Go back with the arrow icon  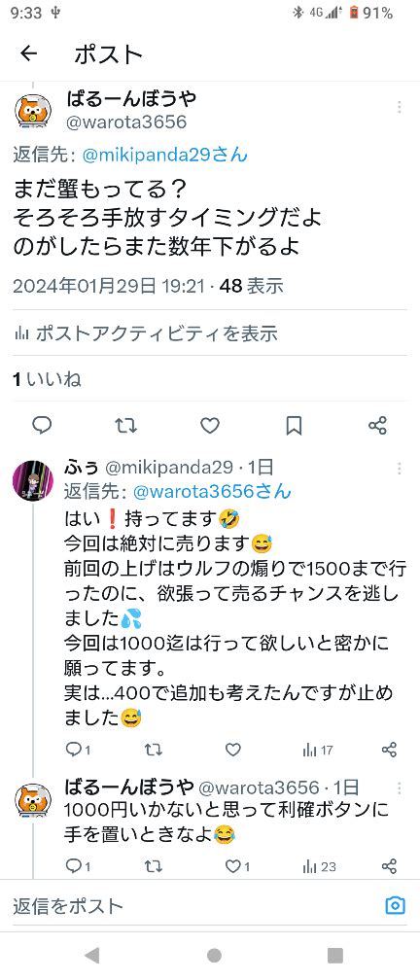(29, 54)
